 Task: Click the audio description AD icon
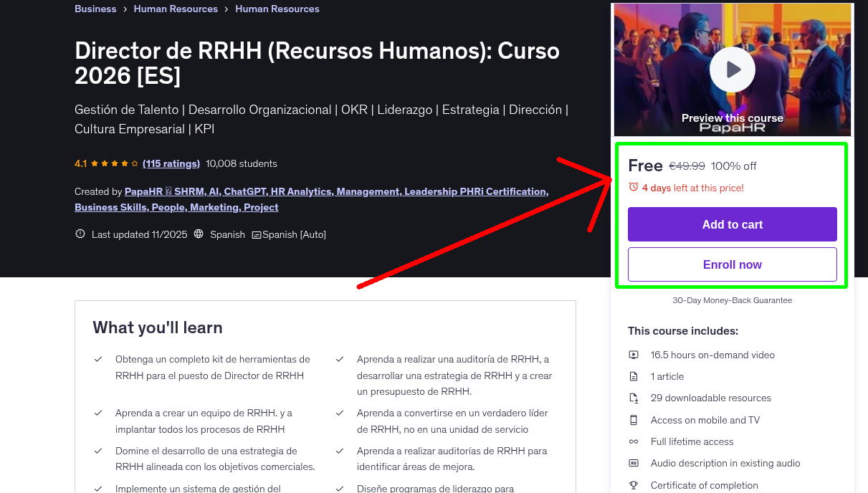click(x=634, y=463)
